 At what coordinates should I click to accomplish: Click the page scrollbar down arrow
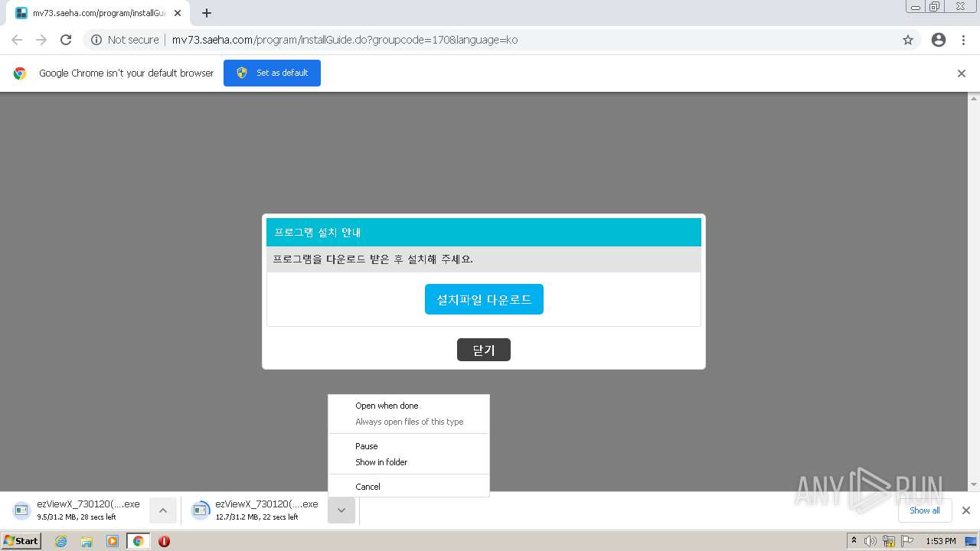(x=974, y=484)
